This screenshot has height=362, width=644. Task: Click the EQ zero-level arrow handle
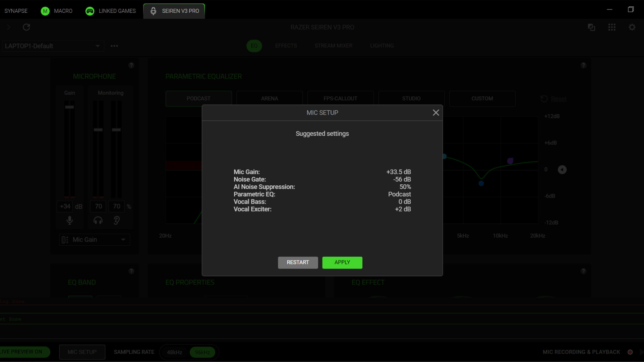point(562,170)
